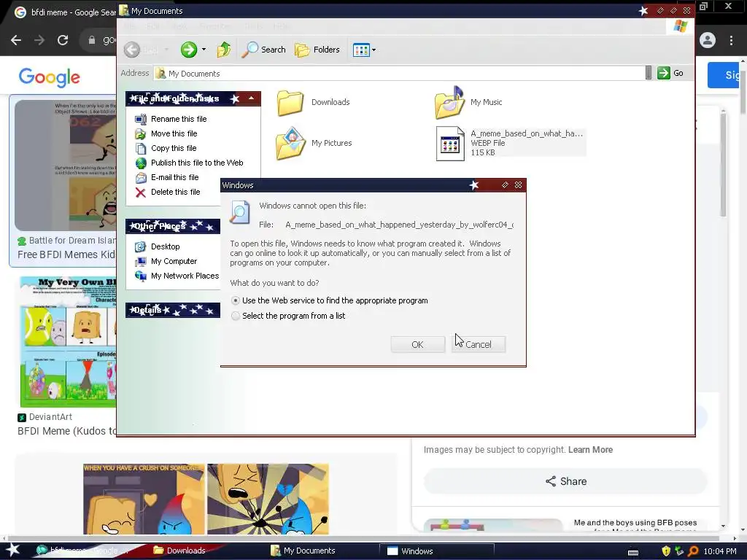Toggle the Folders pane button
The image size is (747, 560).
pos(317,50)
